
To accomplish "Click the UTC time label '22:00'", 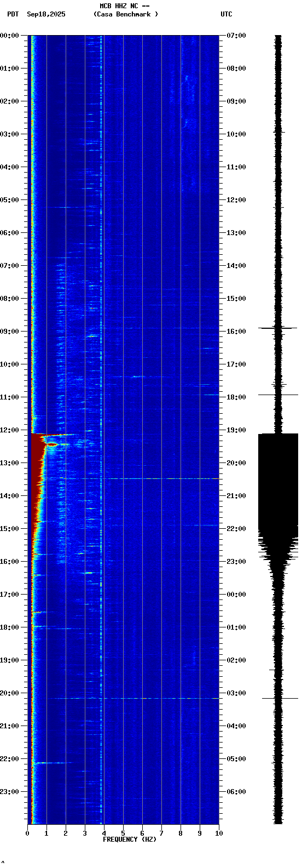I will [236, 529].
